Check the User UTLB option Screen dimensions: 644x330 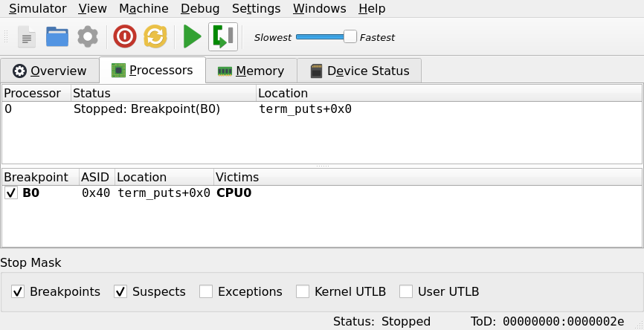pos(406,292)
